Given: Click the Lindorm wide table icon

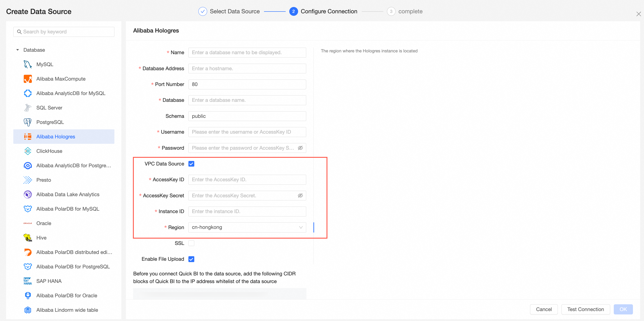Looking at the screenshot, I should click(x=28, y=310).
